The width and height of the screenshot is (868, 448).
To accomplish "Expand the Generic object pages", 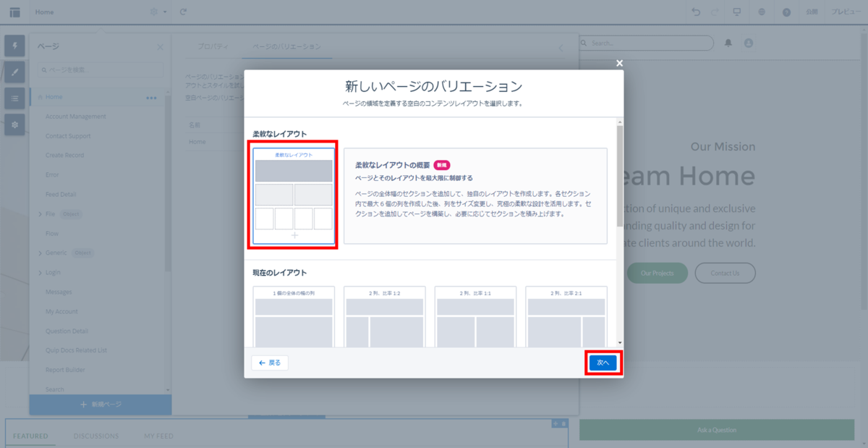I will tap(40, 253).
